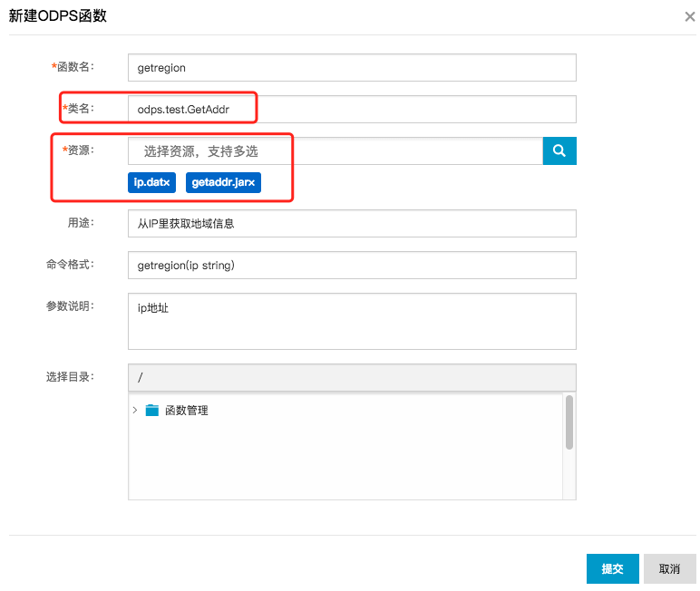Edit the 用途 description field
Viewport: 700px width, 591px height.
pyautogui.click(x=352, y=223)
